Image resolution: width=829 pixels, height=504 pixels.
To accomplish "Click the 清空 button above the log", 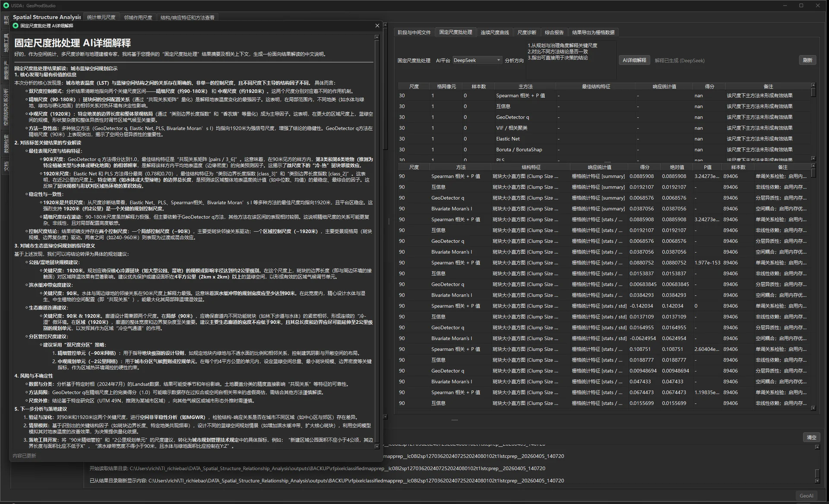I will pos(811,438).
